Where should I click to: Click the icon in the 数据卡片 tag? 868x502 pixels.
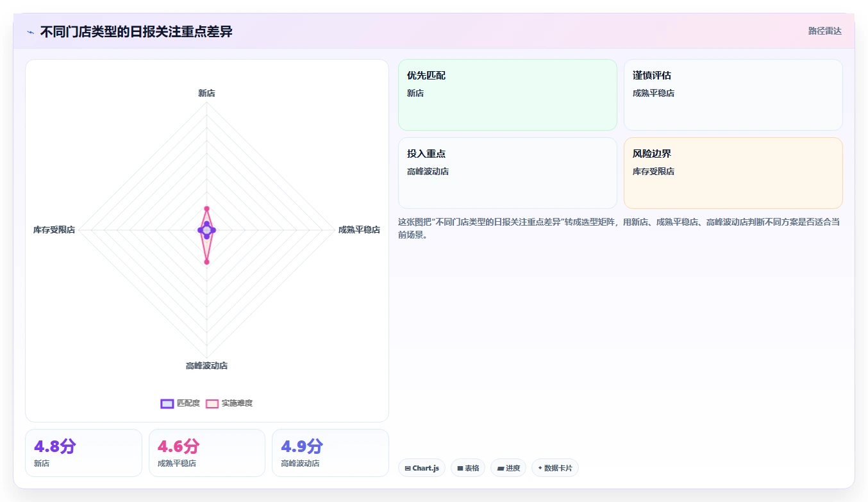coord(540,469)
